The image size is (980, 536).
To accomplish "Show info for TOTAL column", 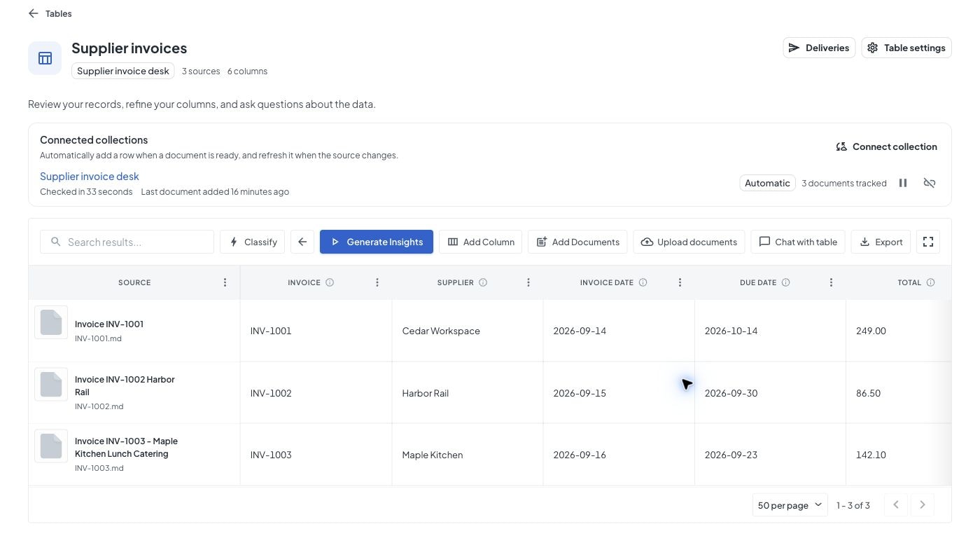I will (x=930, y=282).
